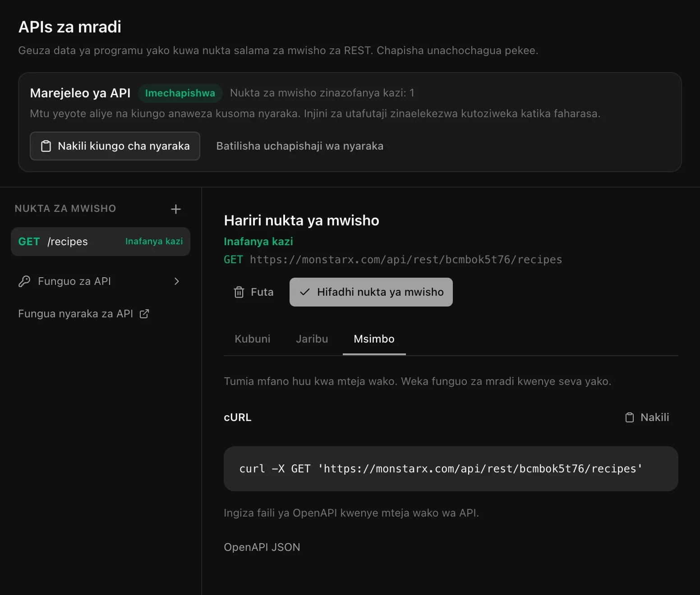Click the cURL command code block
Image resolution: width=700 pixels, height=595 pixels.
tap(451, 469)
